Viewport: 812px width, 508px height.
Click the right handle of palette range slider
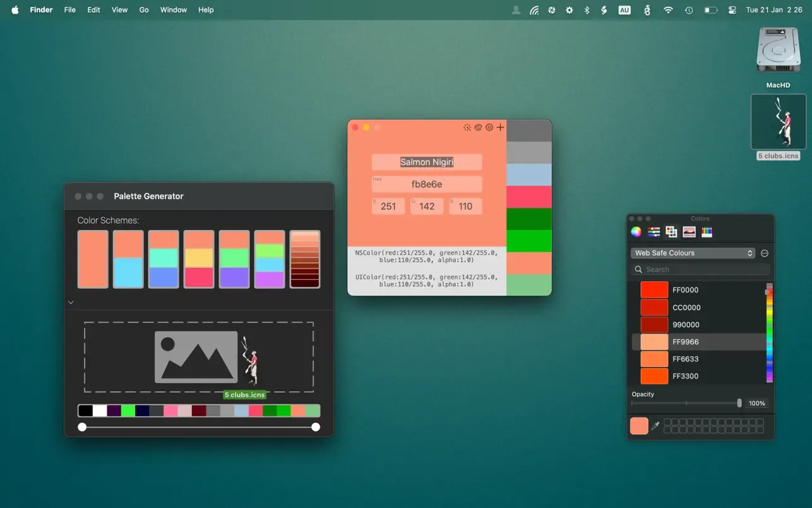point(316,427)
